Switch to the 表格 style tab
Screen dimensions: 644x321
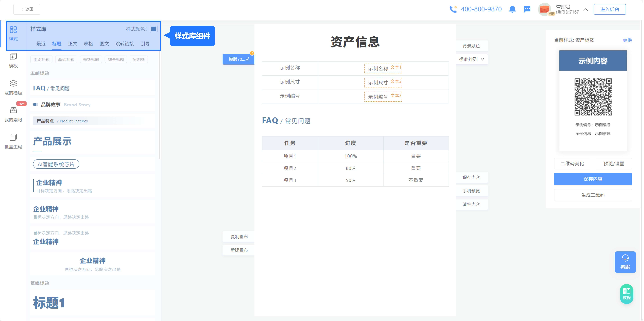(88, 44)
